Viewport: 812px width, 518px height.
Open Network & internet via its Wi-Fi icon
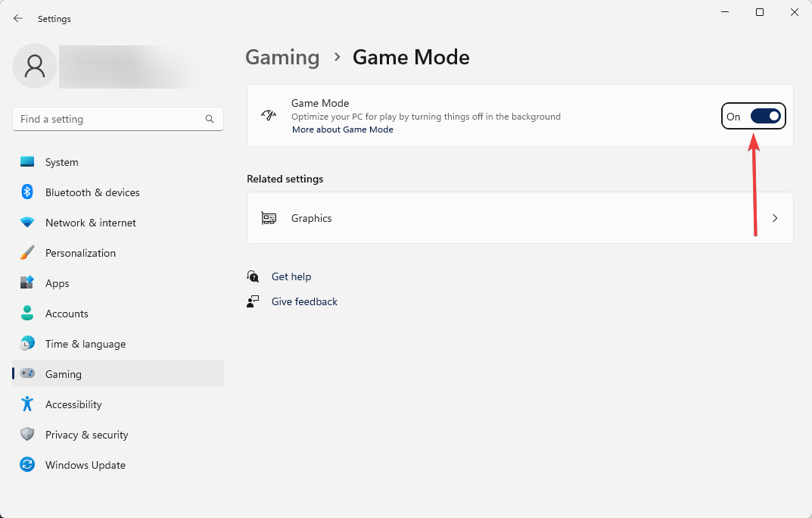[27, 223]
